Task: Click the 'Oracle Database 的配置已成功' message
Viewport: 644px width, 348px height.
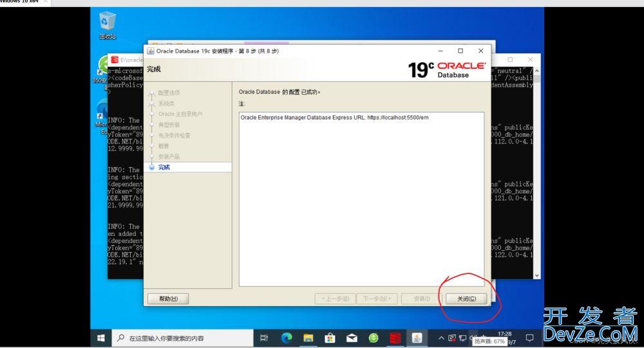Action: point(279,92)
